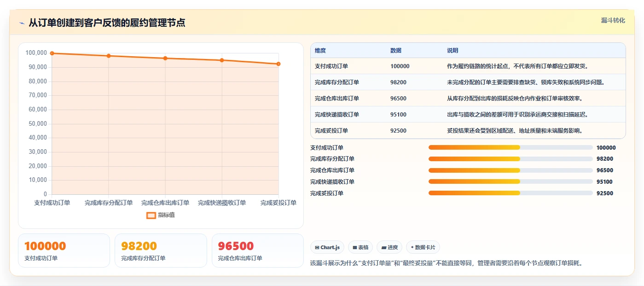
Task: Click the x-axis label 完成妥投订单
Action: 278,203
